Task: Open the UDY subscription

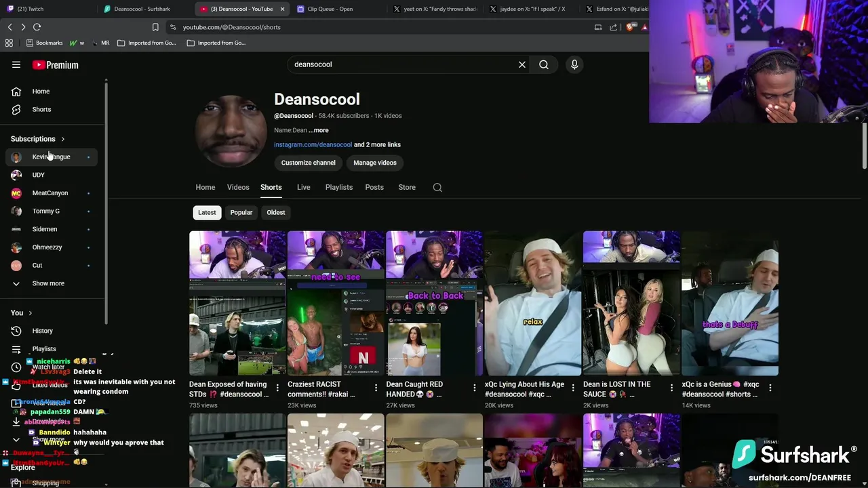Action: click(51, 175)
